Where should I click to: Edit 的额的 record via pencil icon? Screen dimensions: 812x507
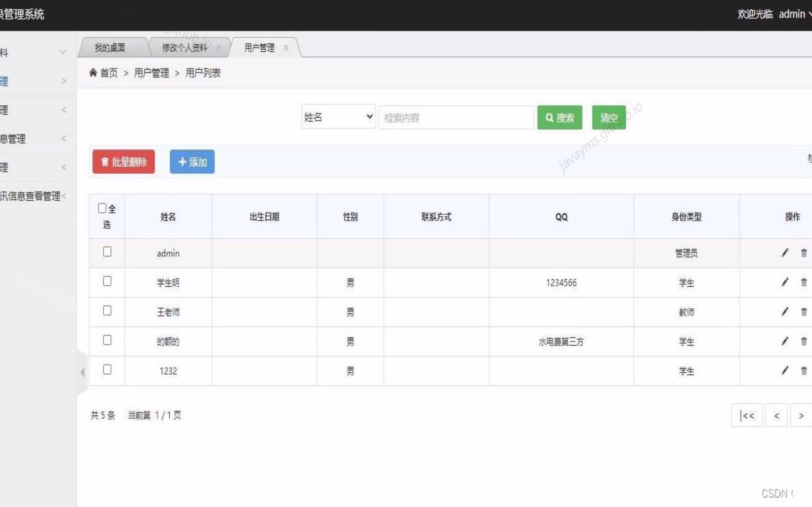(x=785, y=341)
